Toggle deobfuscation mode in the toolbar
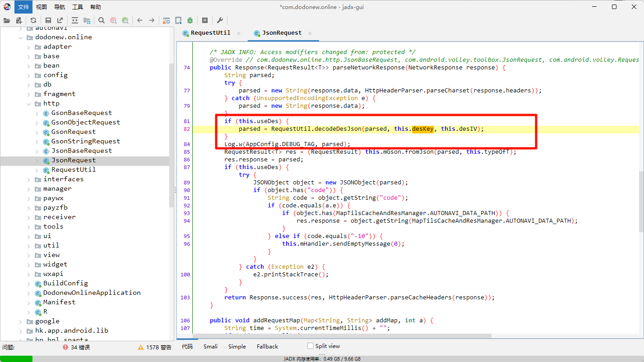This screenshot has height=362, width=644. [x=167, y=20]
